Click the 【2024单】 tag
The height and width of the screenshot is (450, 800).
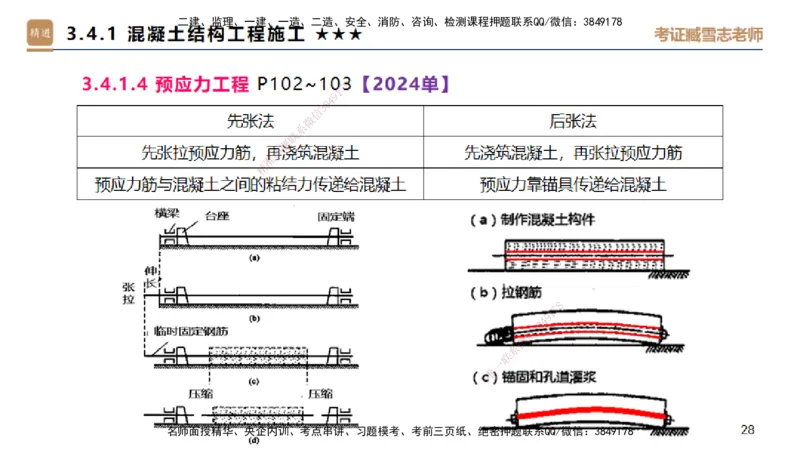click(x=406, y=84)
